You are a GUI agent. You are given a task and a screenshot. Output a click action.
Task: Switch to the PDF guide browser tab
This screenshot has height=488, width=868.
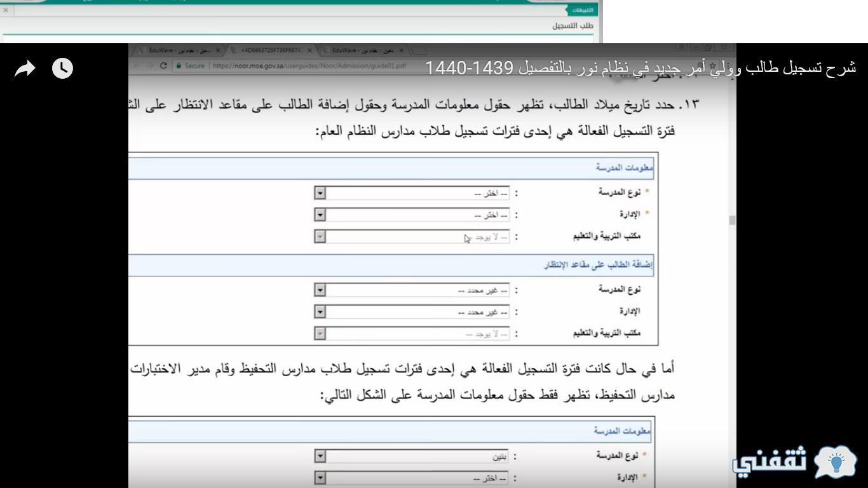click(x=270, y=51)
